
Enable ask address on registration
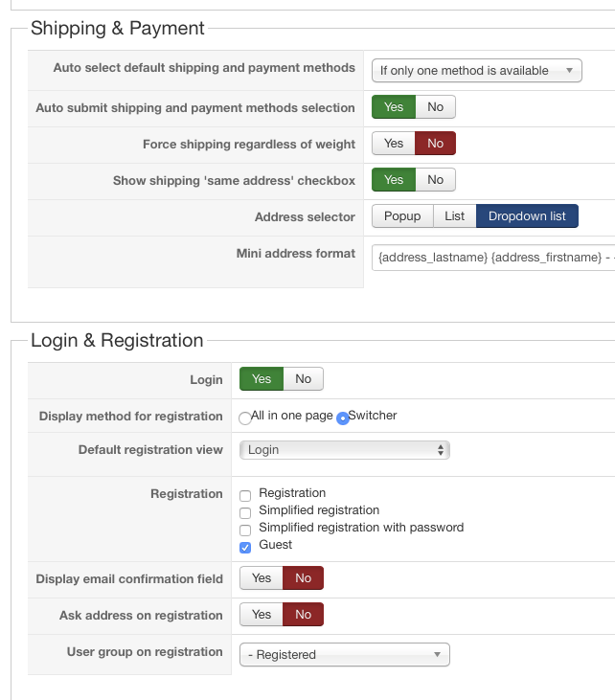tap(262, 615)
